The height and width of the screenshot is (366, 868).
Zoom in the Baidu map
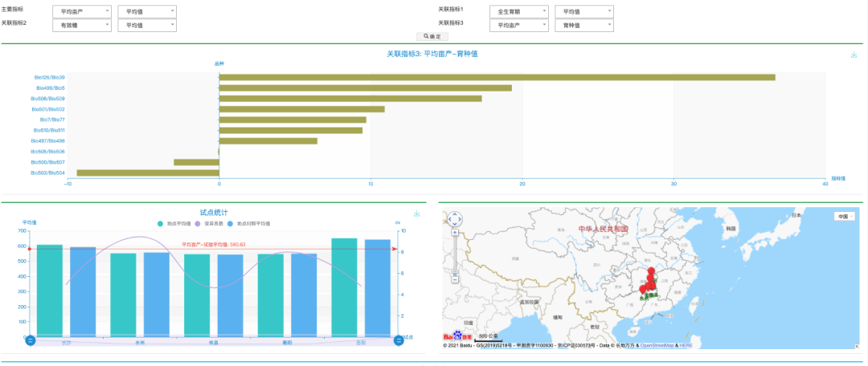coord(454,233)
